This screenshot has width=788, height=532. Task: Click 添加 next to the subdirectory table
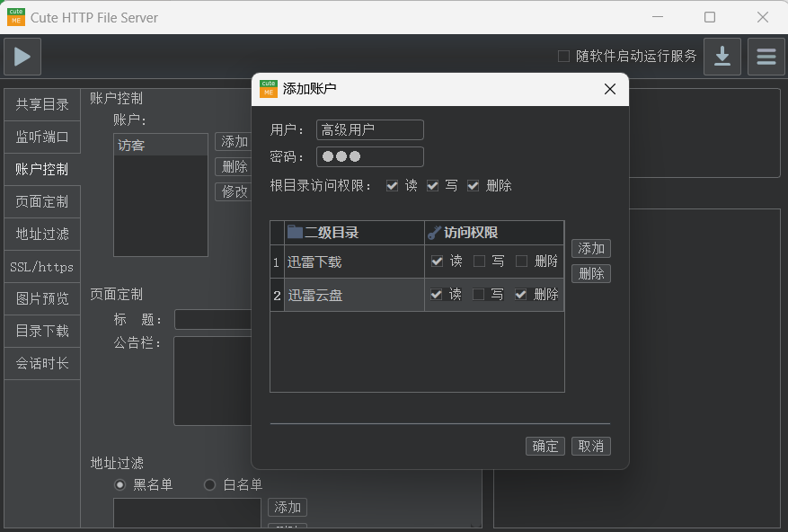click(x=591, y=248)
